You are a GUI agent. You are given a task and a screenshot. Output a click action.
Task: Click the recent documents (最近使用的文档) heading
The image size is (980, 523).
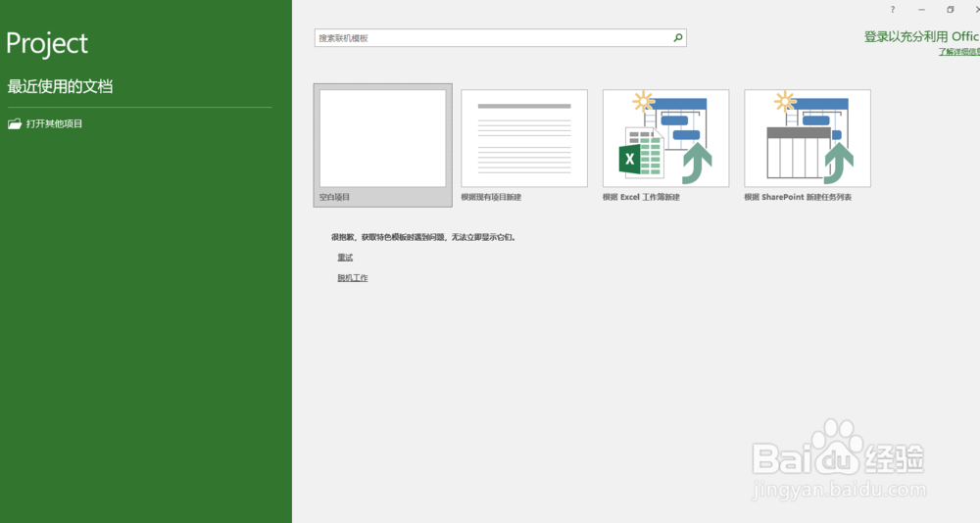60,86
